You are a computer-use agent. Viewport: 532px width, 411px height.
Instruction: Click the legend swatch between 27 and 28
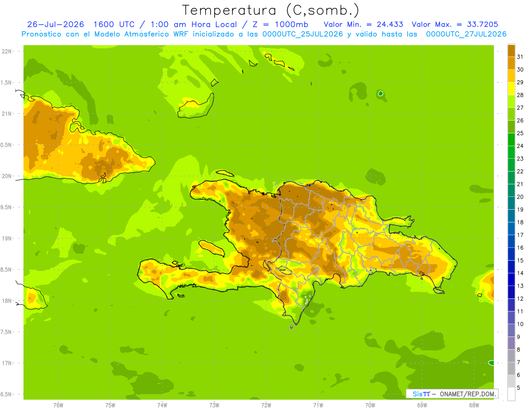pyautogui.click(x=511, y=101)
